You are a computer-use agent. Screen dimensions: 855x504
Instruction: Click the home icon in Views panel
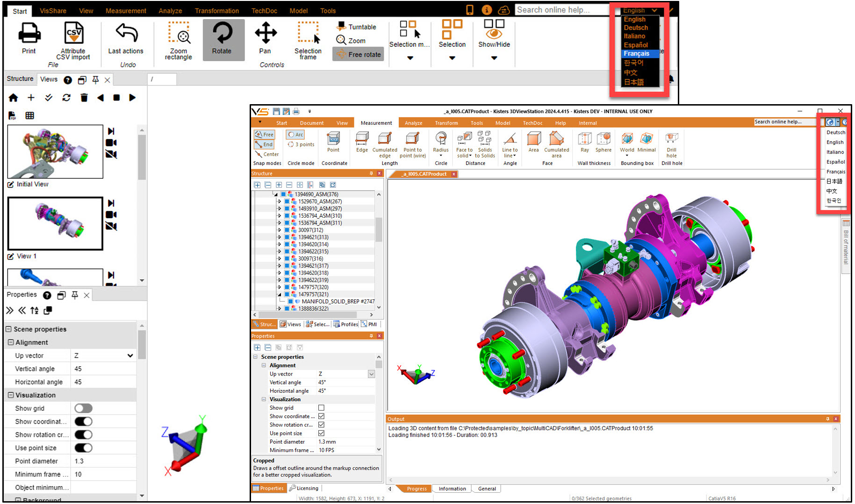[x=13, y=98]
